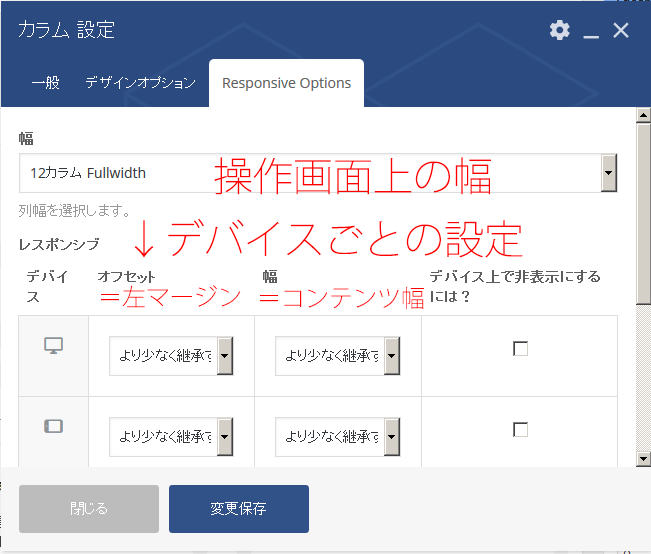Image resolution: width=651 pixels, height=554 pixels.
Task: Click the 変更保存 button
Action: pos(238,509)
